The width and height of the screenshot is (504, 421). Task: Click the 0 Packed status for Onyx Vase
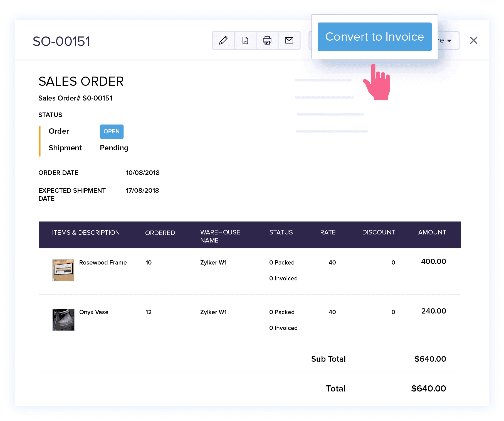point(282,312)
